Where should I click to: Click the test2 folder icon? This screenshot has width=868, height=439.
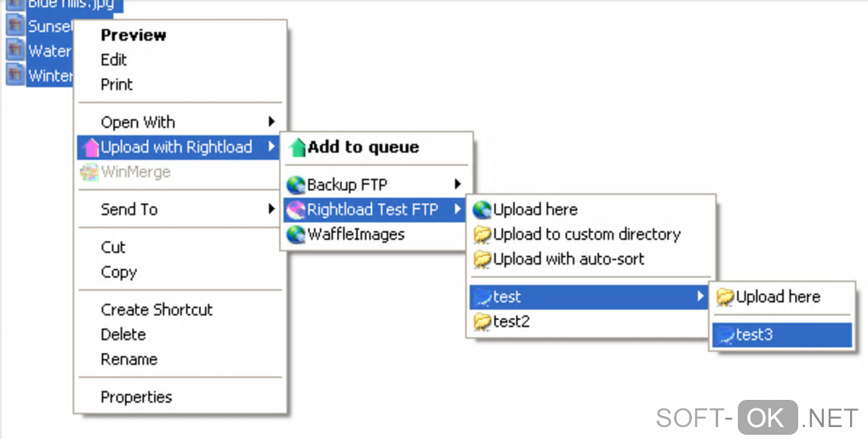point(483,322)
